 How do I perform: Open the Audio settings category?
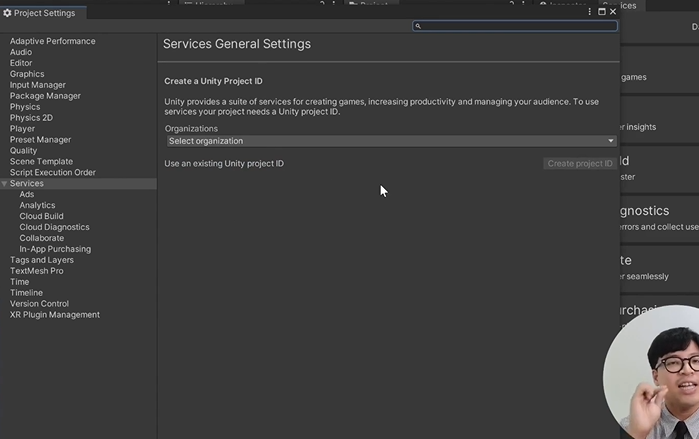click(x=21, y=52)
